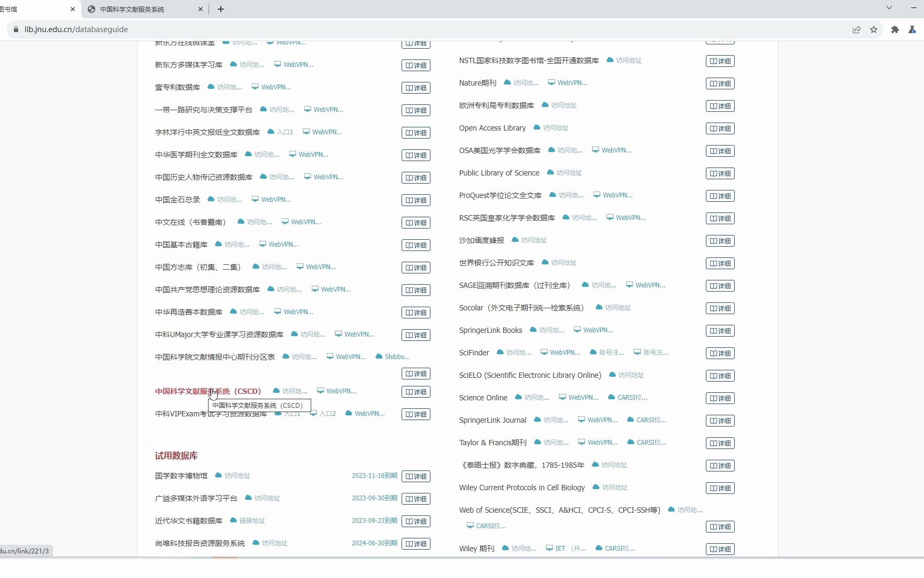This screenshot has width=924, height=578.
Task: Click IET（开... link for Wiley 期刊
Action: pyautogui.click(x=566, y=549)
